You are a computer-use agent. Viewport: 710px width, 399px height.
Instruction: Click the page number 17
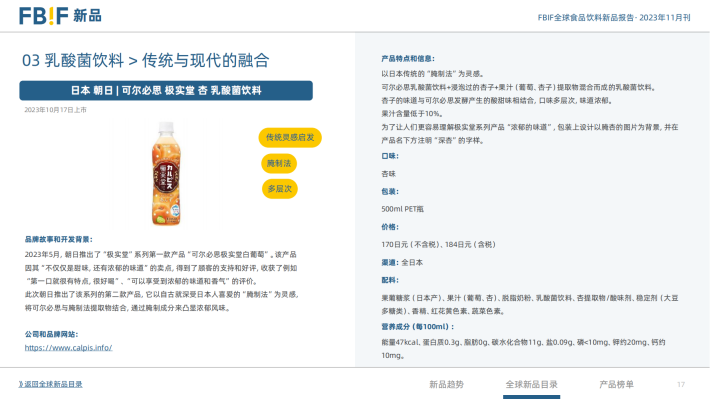coord(681,385)
